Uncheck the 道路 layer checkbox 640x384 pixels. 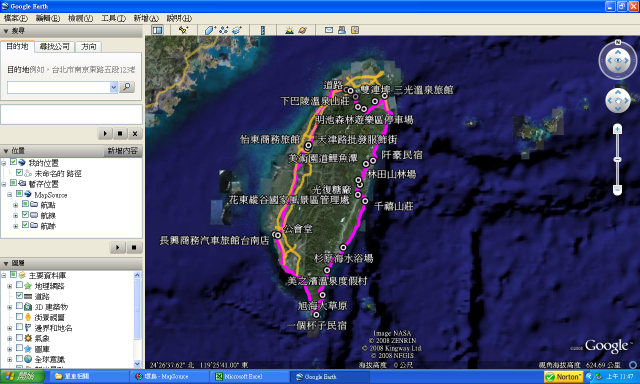pyautogui.click(x=19, y=295)
